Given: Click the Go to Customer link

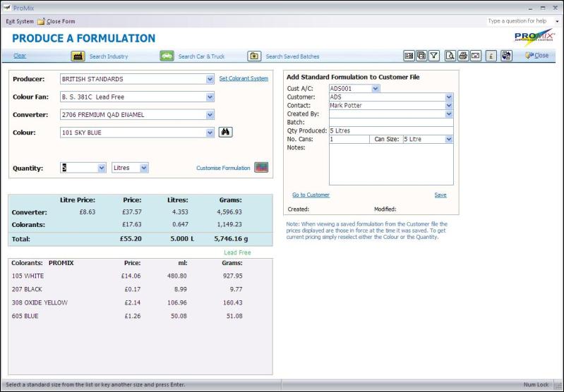Looking at the screenshot, I should (x=311, y=195).
